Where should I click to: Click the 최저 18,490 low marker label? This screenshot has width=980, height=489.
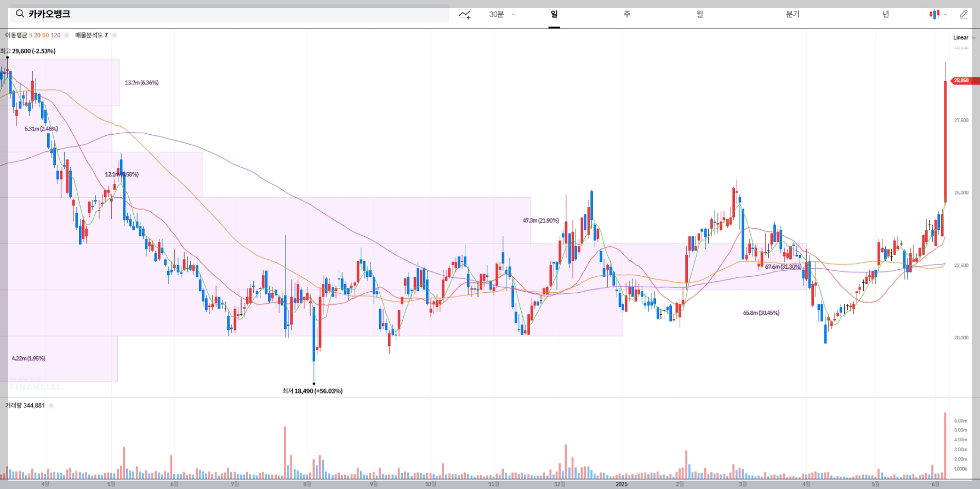312,391
